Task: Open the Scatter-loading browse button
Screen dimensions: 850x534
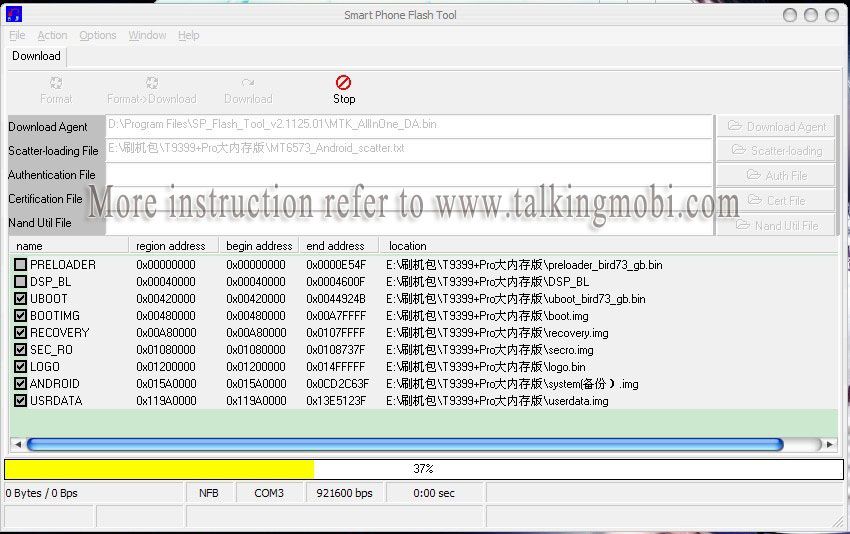Action: tap(776, 150)
